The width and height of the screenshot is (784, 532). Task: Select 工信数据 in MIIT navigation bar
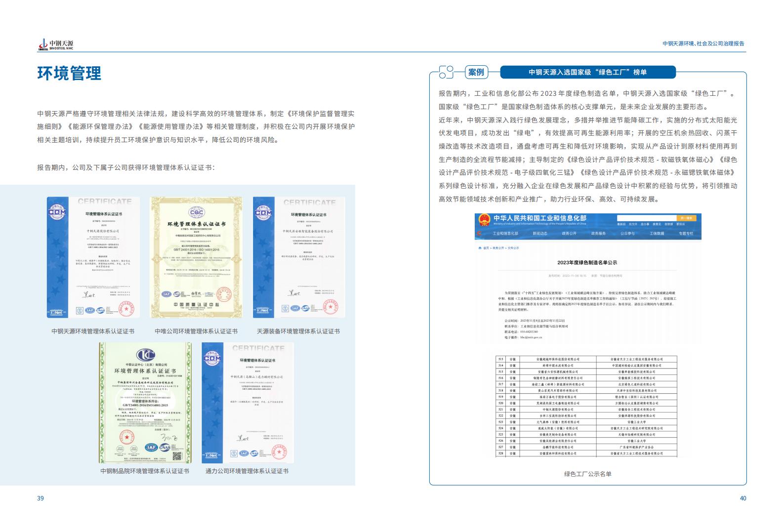[x=657, y=234]
